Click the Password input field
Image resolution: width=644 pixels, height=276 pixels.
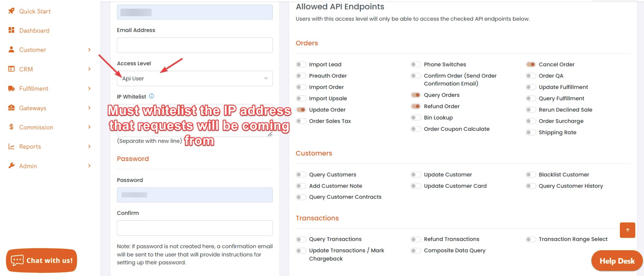195,195
